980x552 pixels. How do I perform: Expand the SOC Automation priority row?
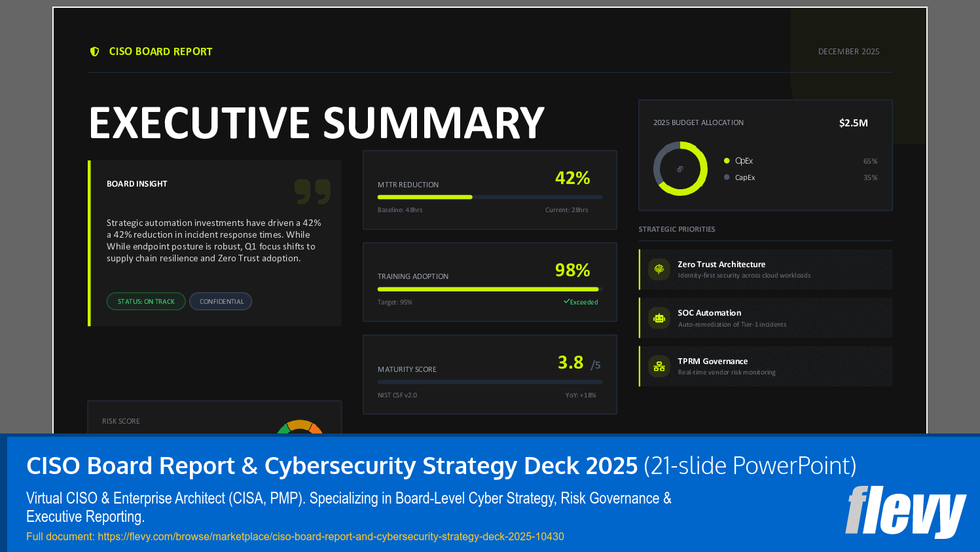pos(765,318)
